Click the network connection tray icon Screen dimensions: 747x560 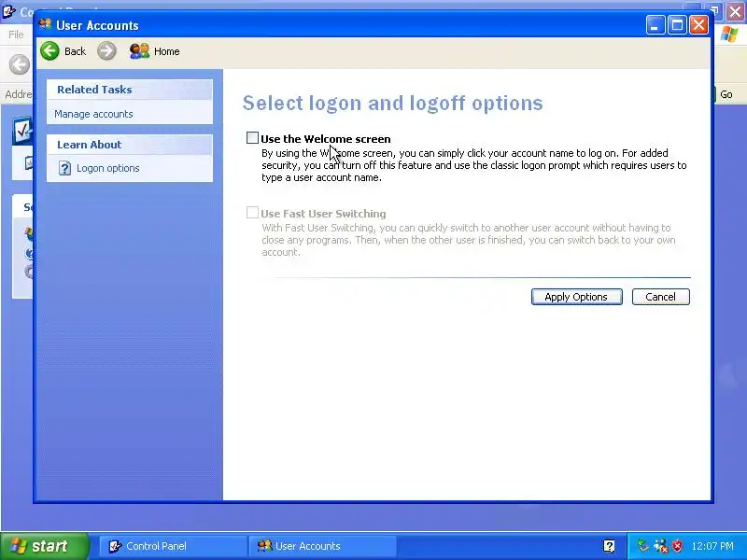pyautogui.click(x=661, y=546)
